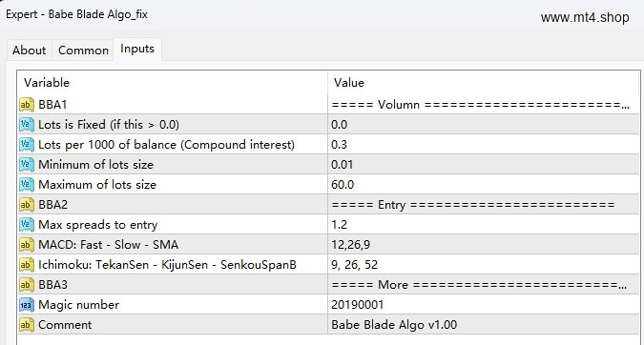The image size is (644, 345).
Task: Click the icon beside Minimum of lots size
Action: pos(27,165)
